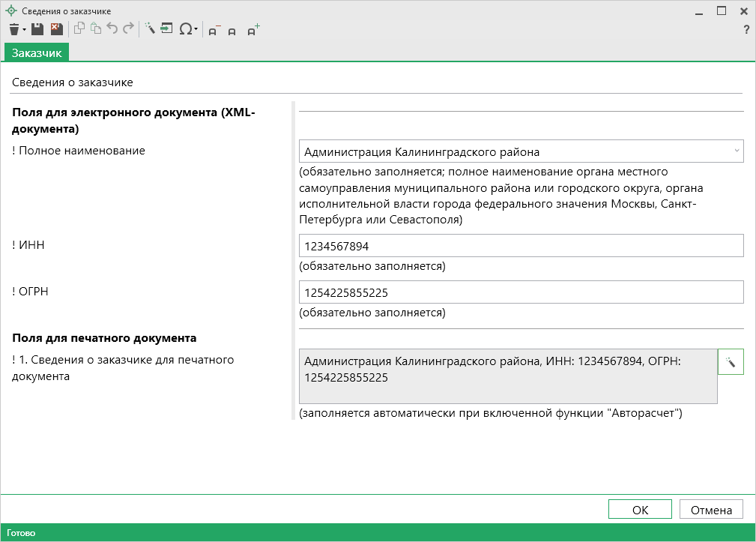Click the trash/clear icon in toolbar
This screenshot has width=756, height=542.
pyautogui.click(x=13, y=29)
